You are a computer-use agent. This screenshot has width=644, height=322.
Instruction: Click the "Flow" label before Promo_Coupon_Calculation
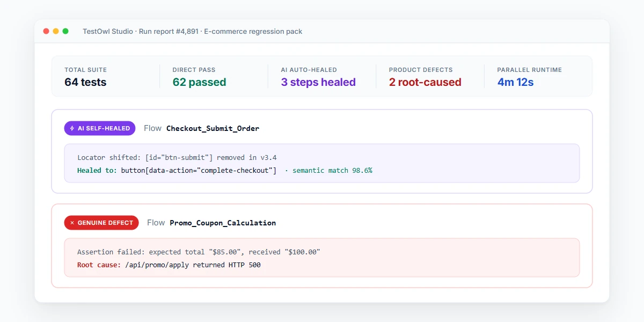[156, 223]
